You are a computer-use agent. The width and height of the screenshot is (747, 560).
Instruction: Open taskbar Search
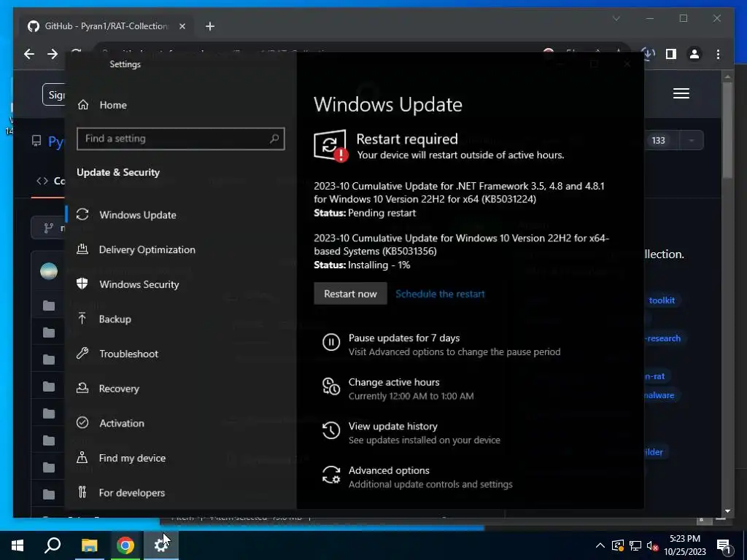pyautogui.click(x=53, y=545)
